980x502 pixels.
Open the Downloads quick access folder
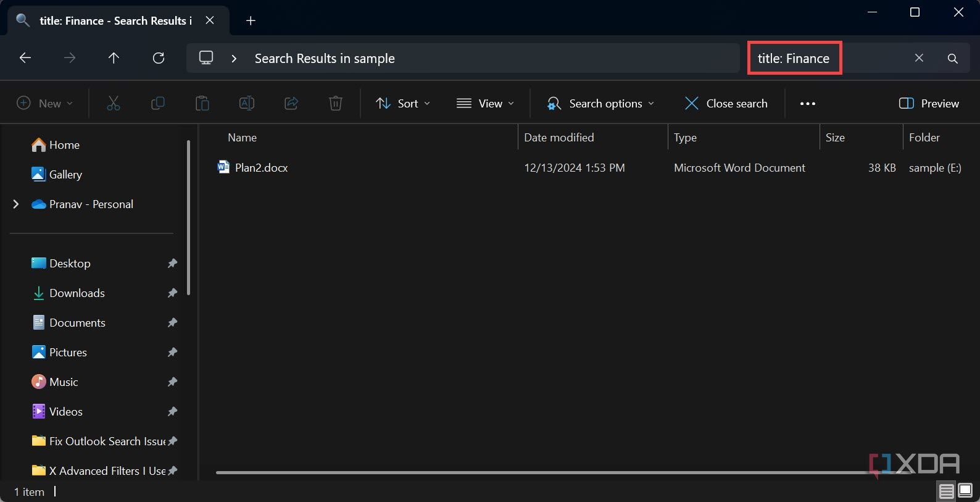coord(68,293)
